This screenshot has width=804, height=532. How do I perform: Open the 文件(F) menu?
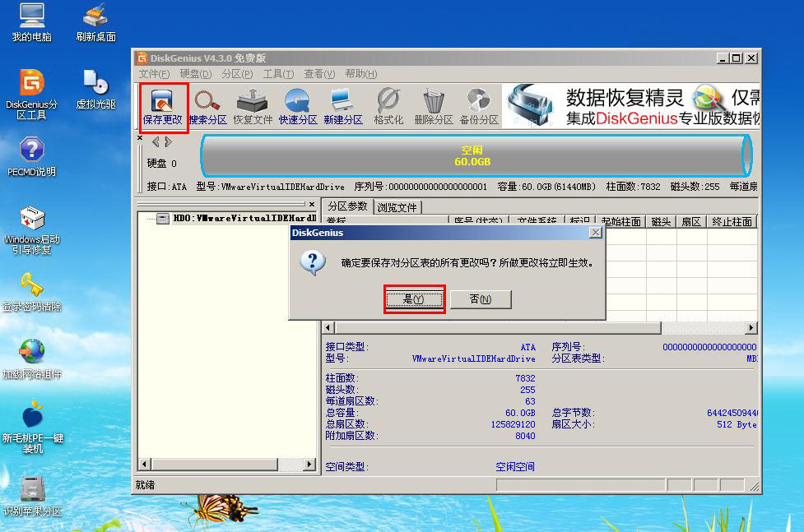[x=154, y=74]
